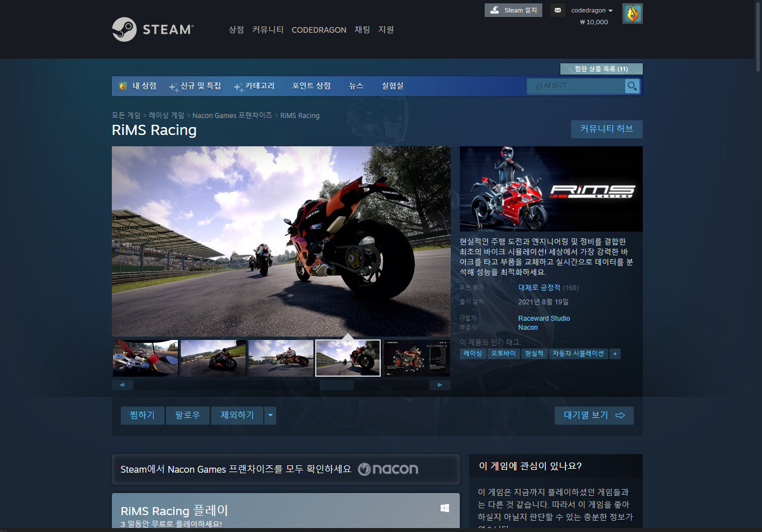Screen dimensions: 762x532
Task: Click the thumbnail strip scrollbar handle
Action: (x=337, y=385)
